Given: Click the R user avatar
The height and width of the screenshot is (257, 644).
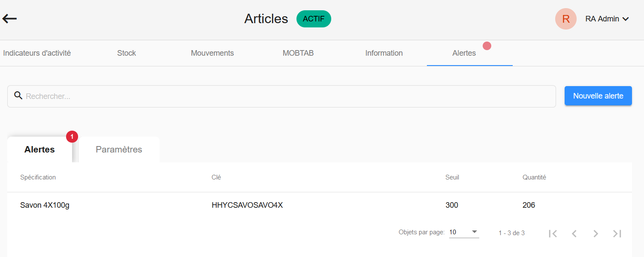Looking at the screenshot, I should 565,19.
